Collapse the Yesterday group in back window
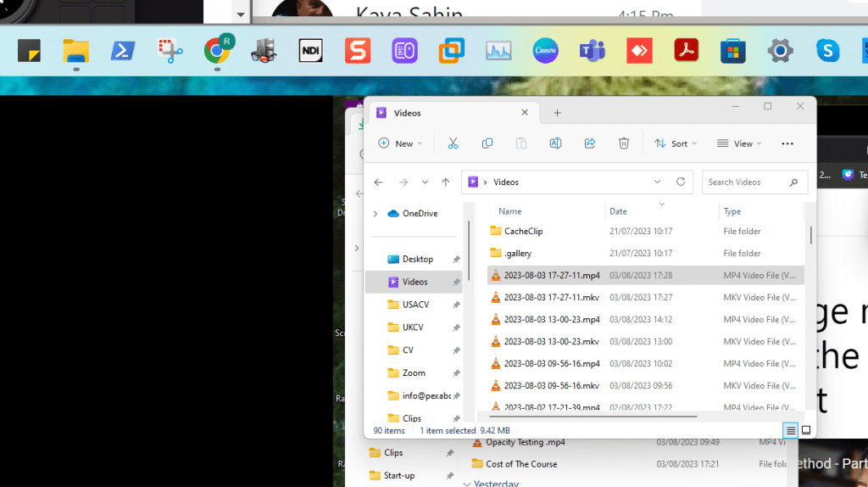The height and width of the screenshot is (487, 868). (467, 484)
